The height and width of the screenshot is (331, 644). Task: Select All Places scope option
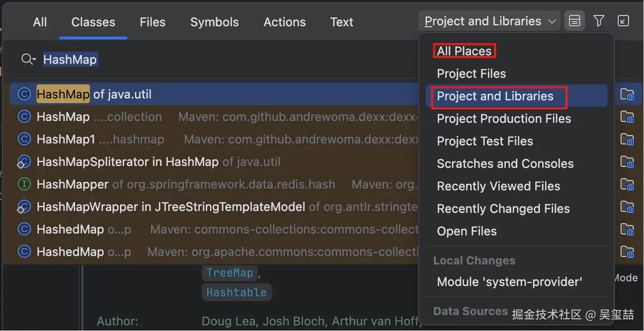pyautogui.click(x=464, y=51)
